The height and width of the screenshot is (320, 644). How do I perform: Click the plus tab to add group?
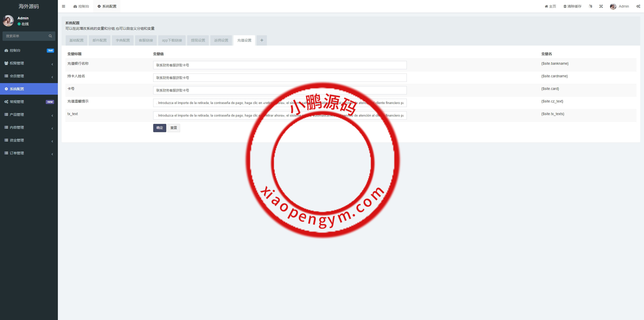(262, 40)
